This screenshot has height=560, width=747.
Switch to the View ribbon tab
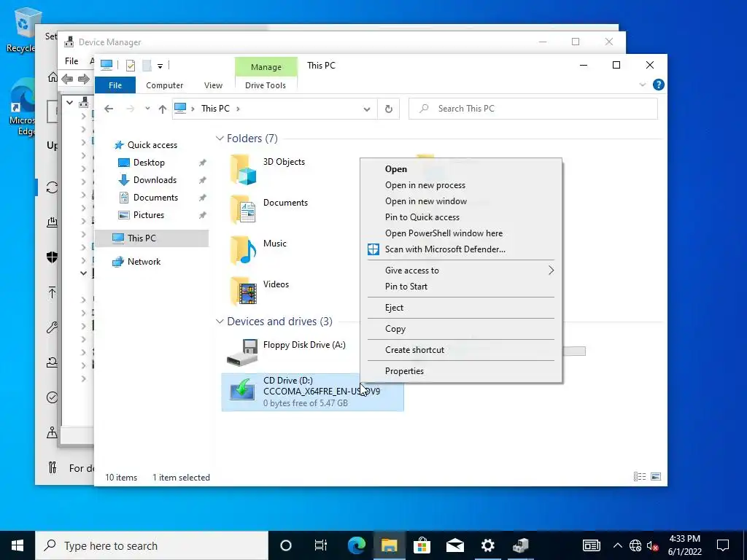[x=213, y=85]
